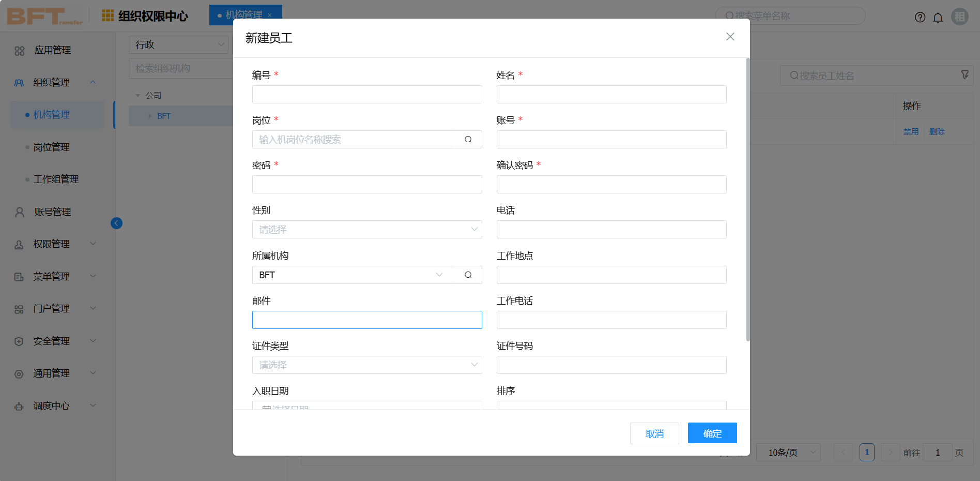The image size is (980, 481).
Task: Click the search icon in 所属机构 field
Action: point(468,275)
